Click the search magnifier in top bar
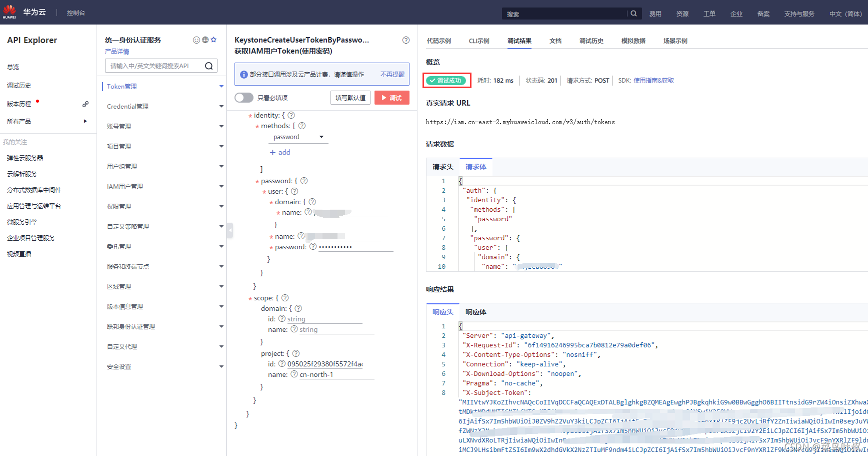The width and height of the screenshot is (868, 456). (x=633, y=14)
